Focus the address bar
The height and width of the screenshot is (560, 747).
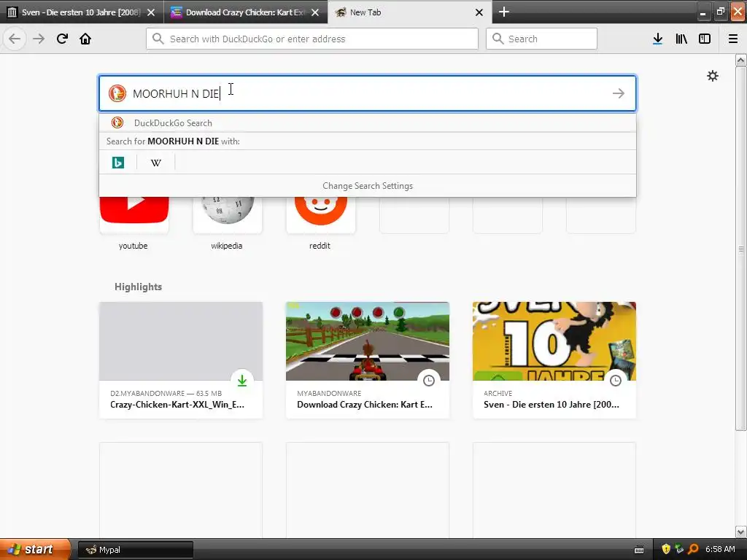click(x=312, y=39)
